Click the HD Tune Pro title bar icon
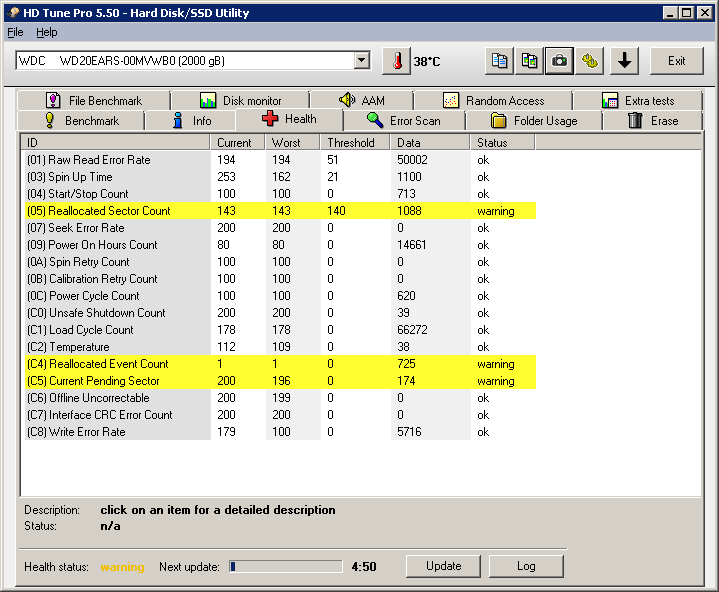Image resolution: width=719 pixels, height=592 pixels. tap(13, 13)
